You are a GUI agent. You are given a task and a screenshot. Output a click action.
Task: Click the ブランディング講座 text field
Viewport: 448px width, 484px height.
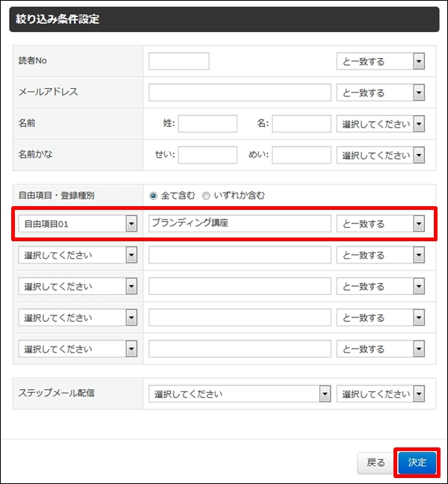[x=240, y=223]
